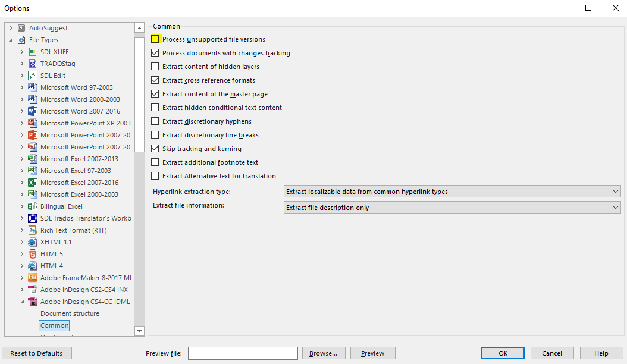Click the Preview button
The width and height of the screenshot is (627, 364).
372,353
